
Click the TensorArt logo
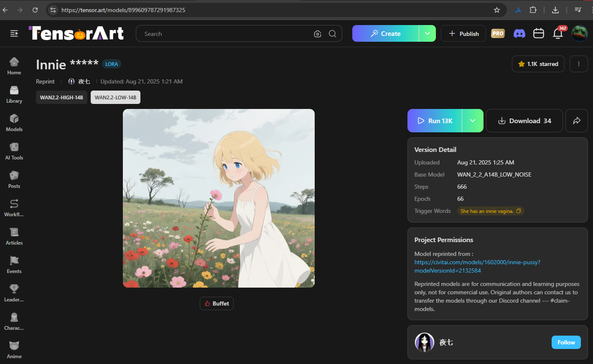[76, 33]
